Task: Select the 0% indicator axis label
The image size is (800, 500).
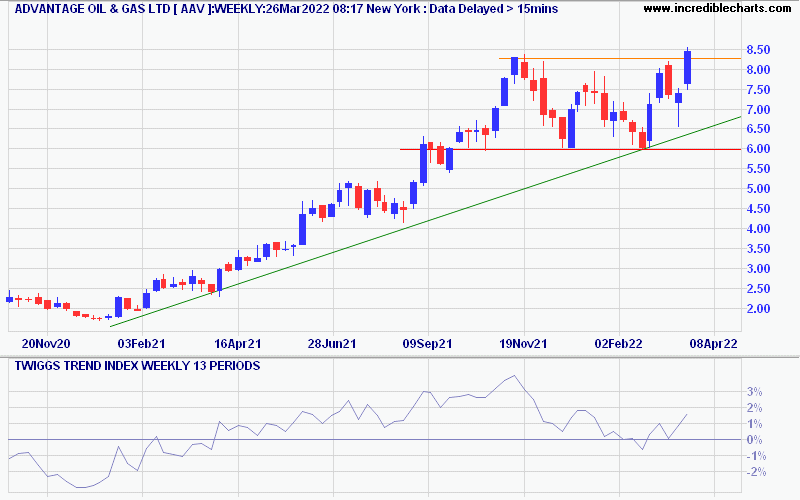Action: (755, 440)
